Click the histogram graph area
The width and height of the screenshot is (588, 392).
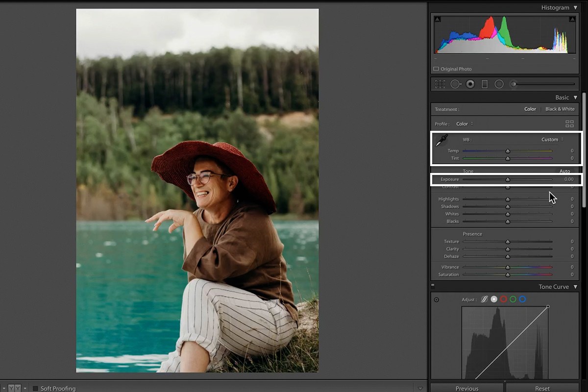(505, 34)
